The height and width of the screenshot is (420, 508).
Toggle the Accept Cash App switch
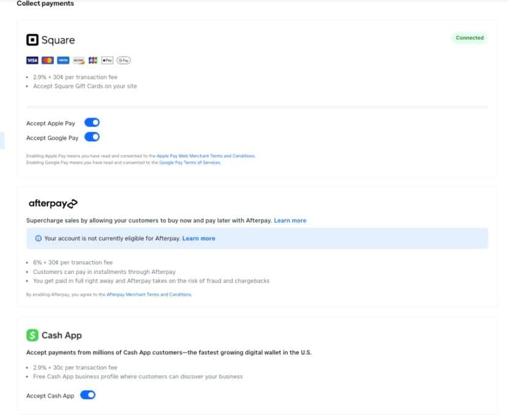tap(88, 395)
